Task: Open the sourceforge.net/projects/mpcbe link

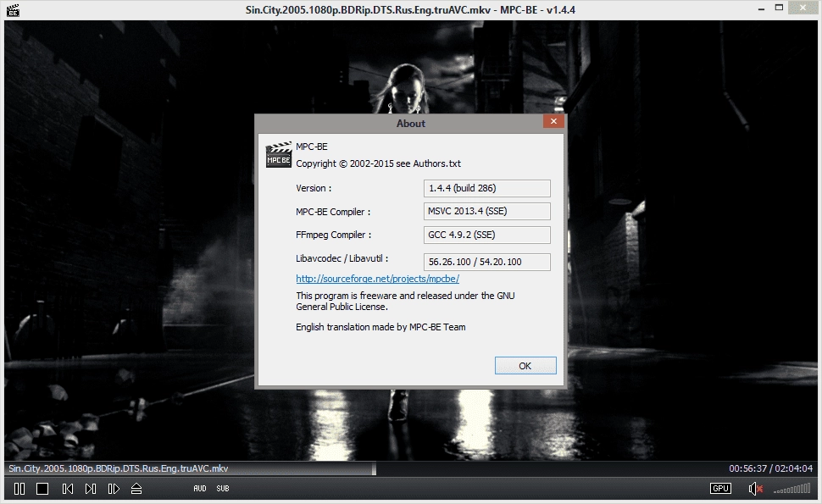Action: coord(377,279)
